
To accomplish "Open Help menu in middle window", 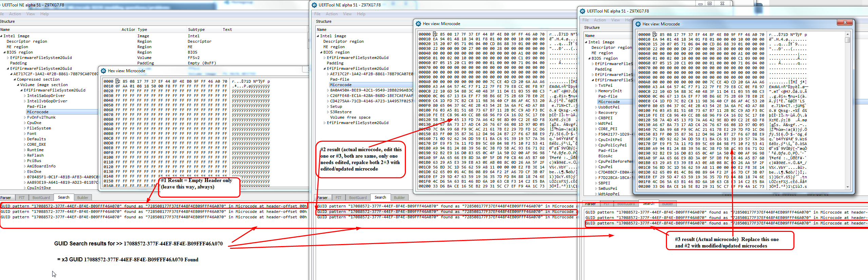I will tap(361, 14).
